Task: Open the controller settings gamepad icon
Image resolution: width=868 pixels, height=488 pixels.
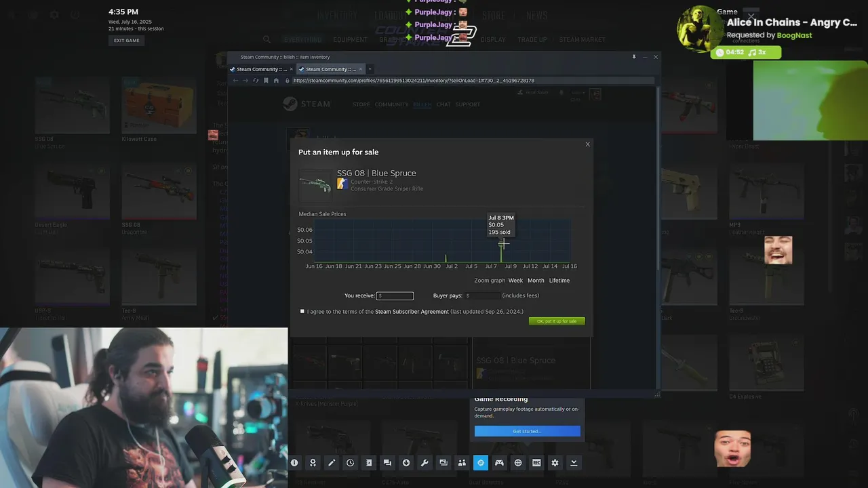Action: click(499, 463)
